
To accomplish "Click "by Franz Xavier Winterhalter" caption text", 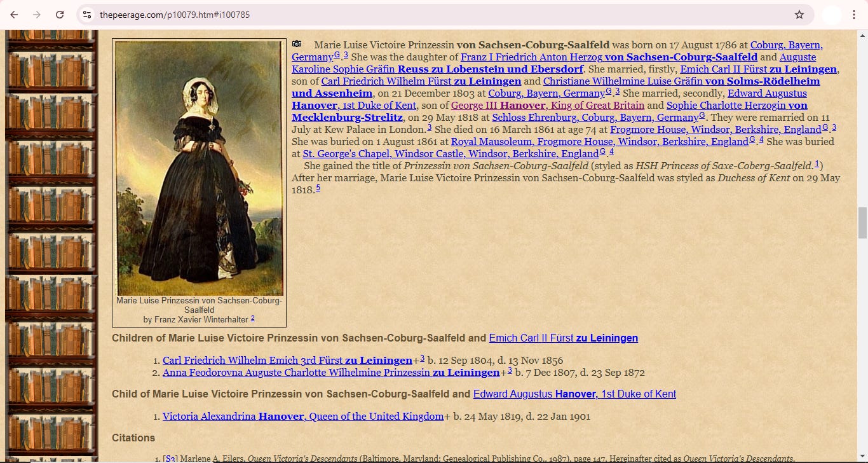I will pyautogui.click(x=196, y=319).
